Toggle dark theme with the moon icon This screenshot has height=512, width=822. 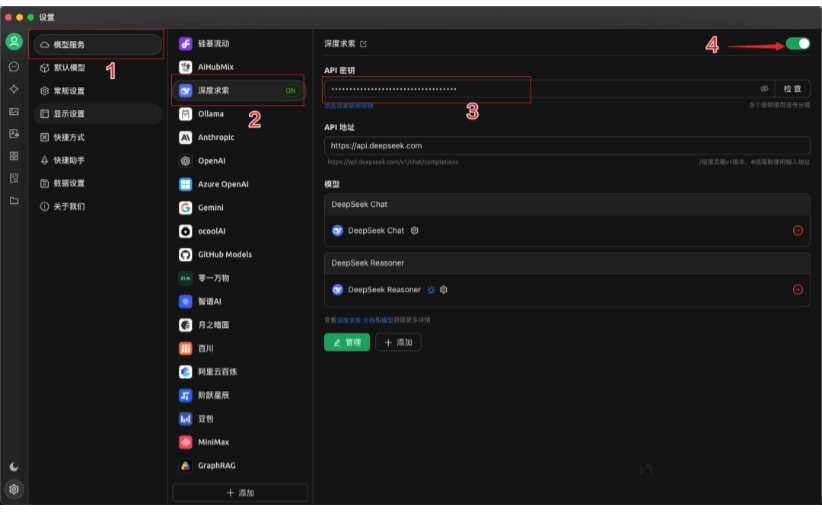(14, 466)
